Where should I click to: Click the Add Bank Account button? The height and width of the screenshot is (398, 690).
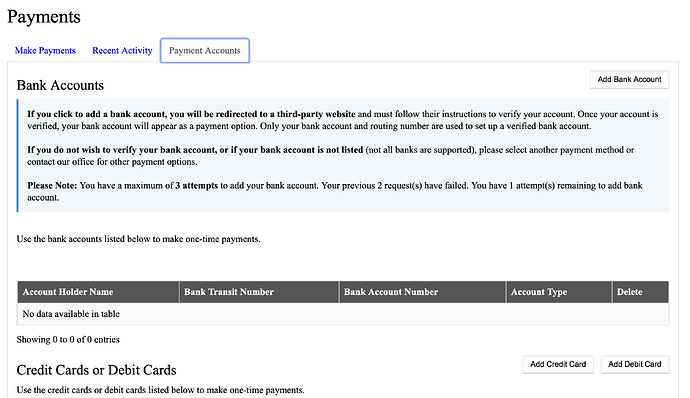[629, 80]
